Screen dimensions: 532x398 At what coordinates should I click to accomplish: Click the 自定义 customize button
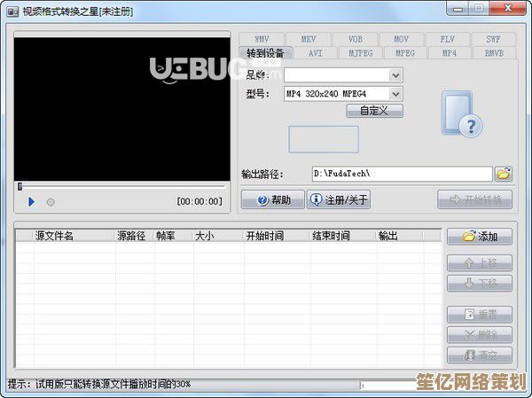tap(375, 111)
